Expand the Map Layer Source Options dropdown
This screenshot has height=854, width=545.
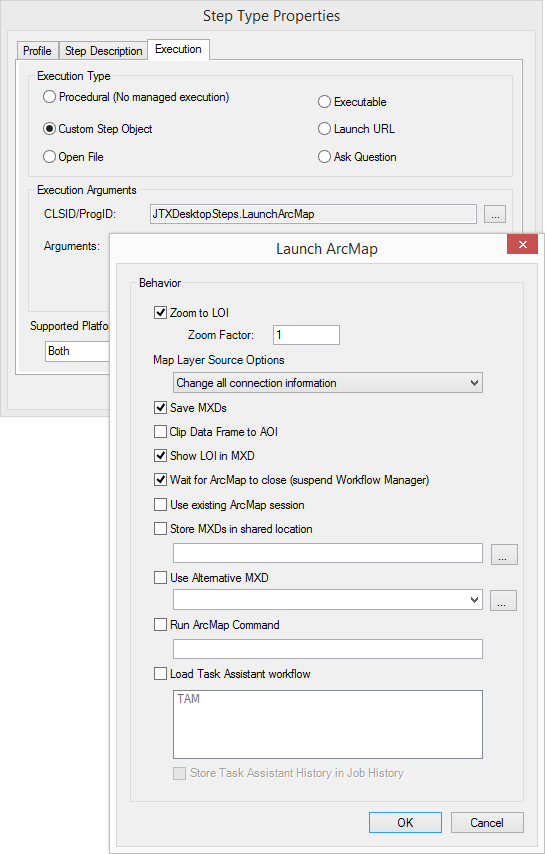[328, 383]
